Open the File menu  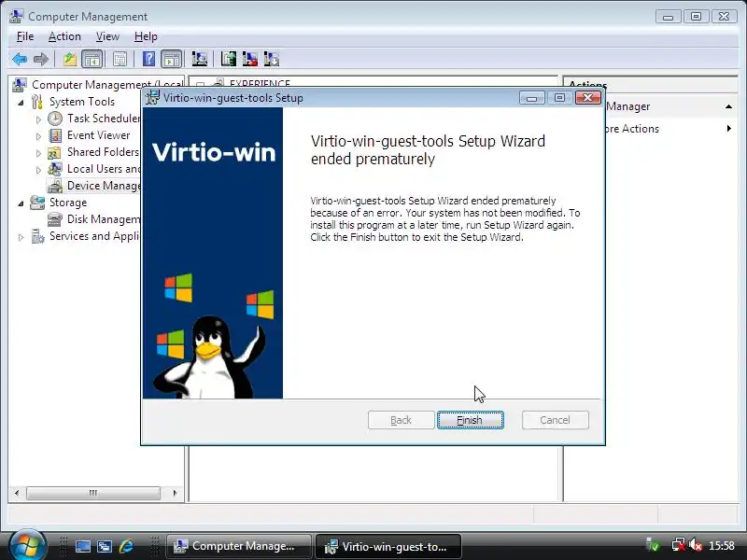click(x=25, y=36)
